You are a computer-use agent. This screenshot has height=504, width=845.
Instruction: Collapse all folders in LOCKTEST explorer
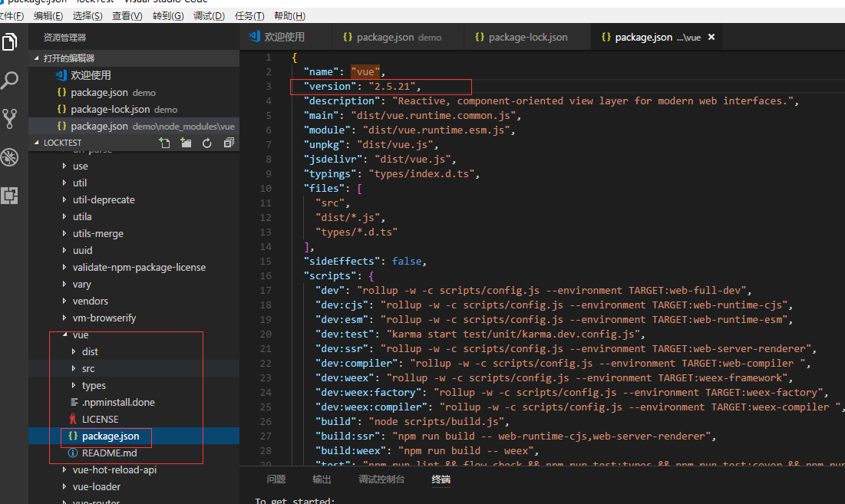tap(228, 143)
